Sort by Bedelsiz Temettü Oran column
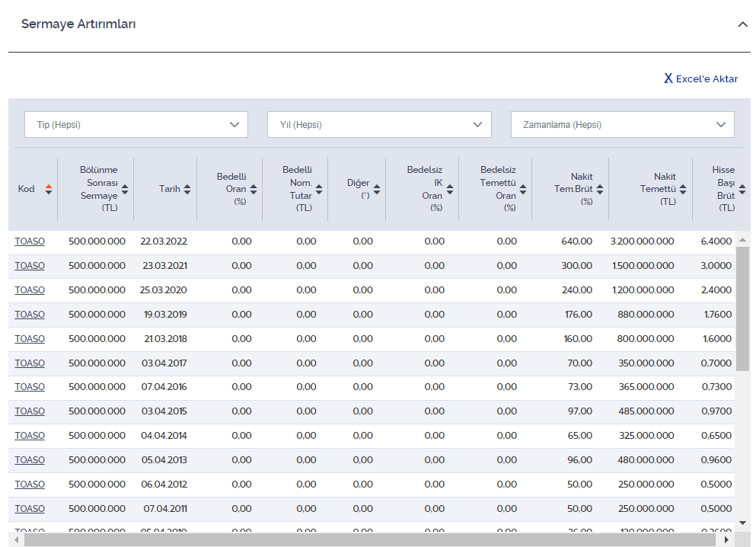 click(x=522, y=189)
